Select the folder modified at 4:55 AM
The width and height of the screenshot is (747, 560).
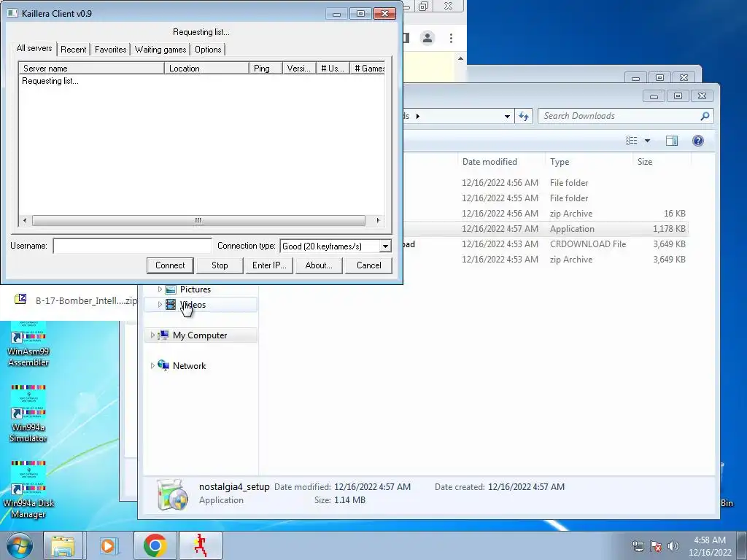click(x=546, y=198)
